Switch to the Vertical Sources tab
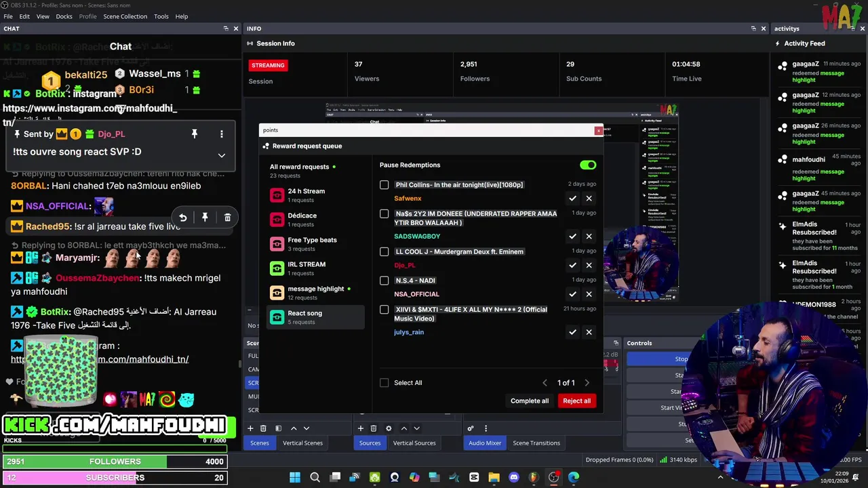 [414, 443]
